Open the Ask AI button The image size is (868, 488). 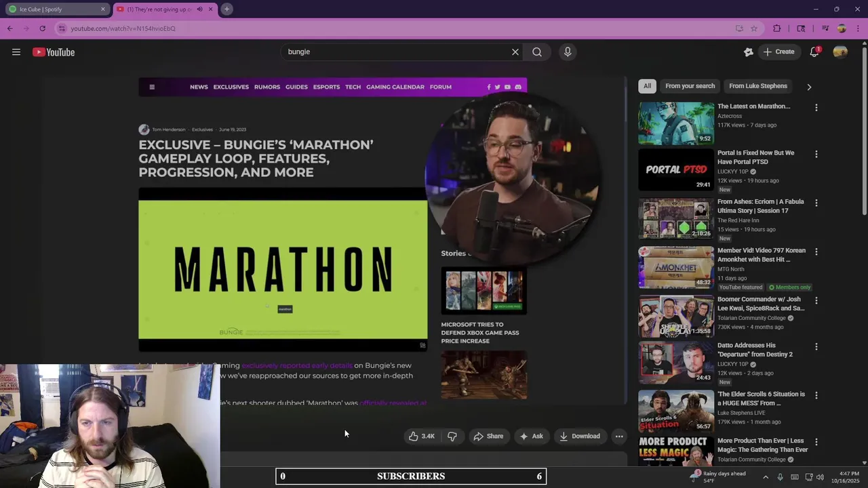click(531, 436)
